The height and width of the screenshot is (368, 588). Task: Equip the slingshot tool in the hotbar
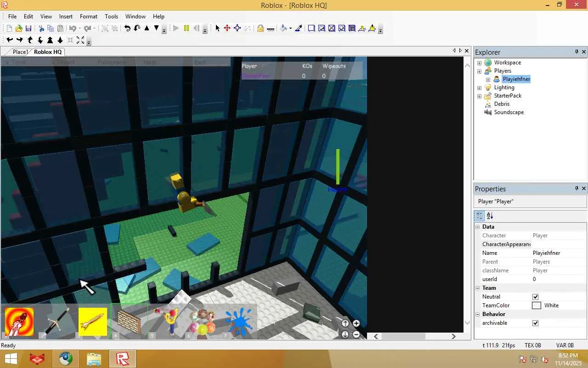click(x=165, y=322)
